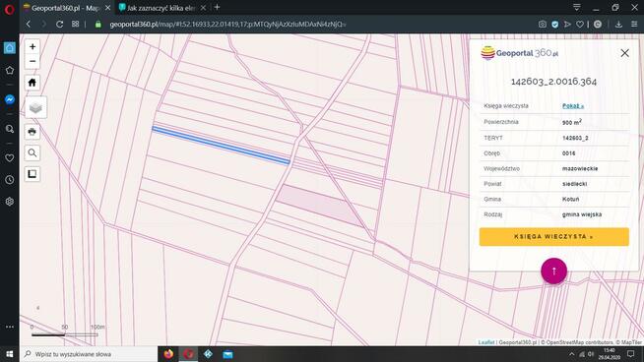The width and height of the screenshot is (644, 362).
Task: Open sidebar three-dots more options
Action: point(10,327)
